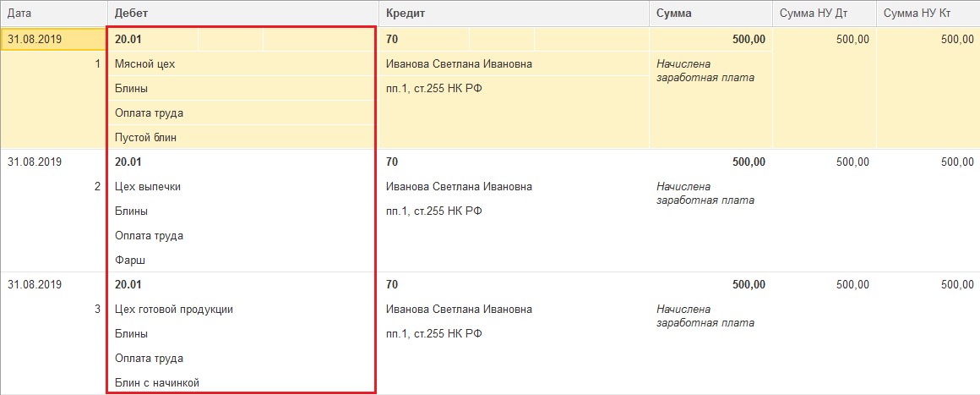This screenshot has width=980, height=395.
Task: Click the Пустой блин cell
Action: coord(145,137)
